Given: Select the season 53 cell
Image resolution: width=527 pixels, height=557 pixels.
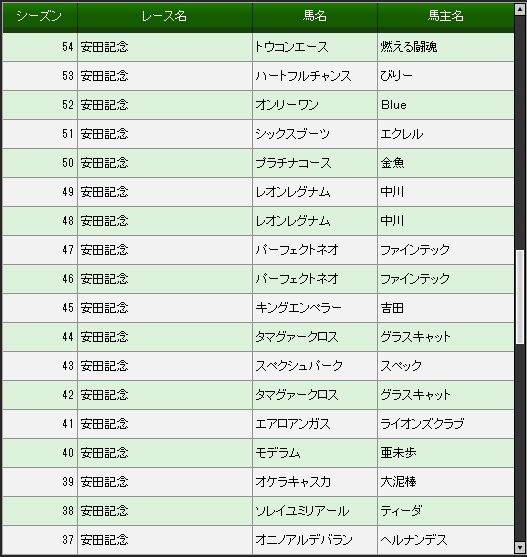Looking at the screenshot, I should coord(40,76).
